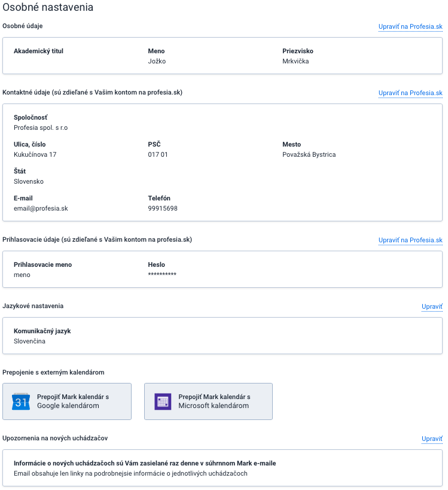This screenshot has width=448, height=490.
Task: Click the daily summary Mark e-mail notice
Action: (145, 464)
